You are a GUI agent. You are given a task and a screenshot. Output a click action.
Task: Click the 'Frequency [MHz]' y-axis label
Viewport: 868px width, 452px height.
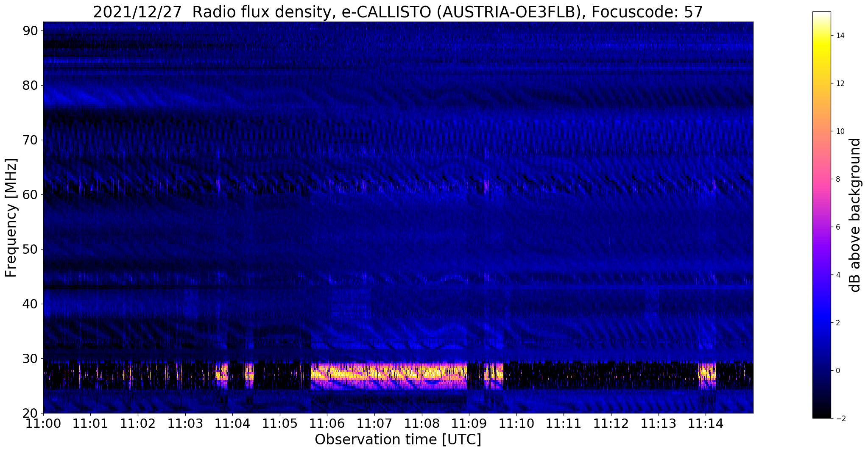tap(11, 218)
